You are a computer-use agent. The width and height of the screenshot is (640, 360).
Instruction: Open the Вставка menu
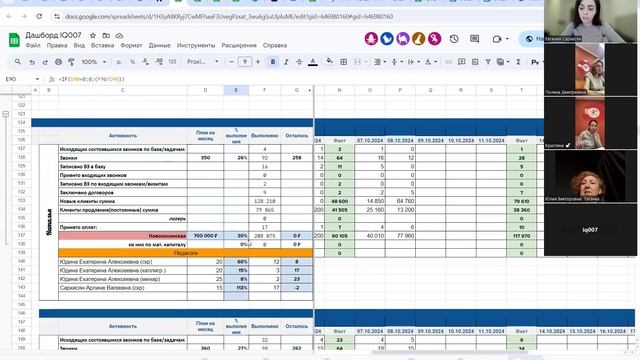(x=102, y=45)
